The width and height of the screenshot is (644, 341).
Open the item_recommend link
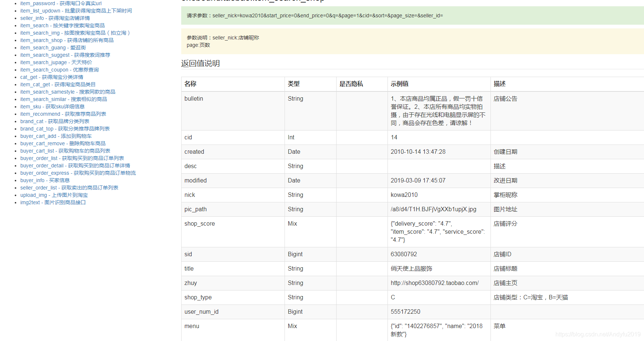[63, 114]
